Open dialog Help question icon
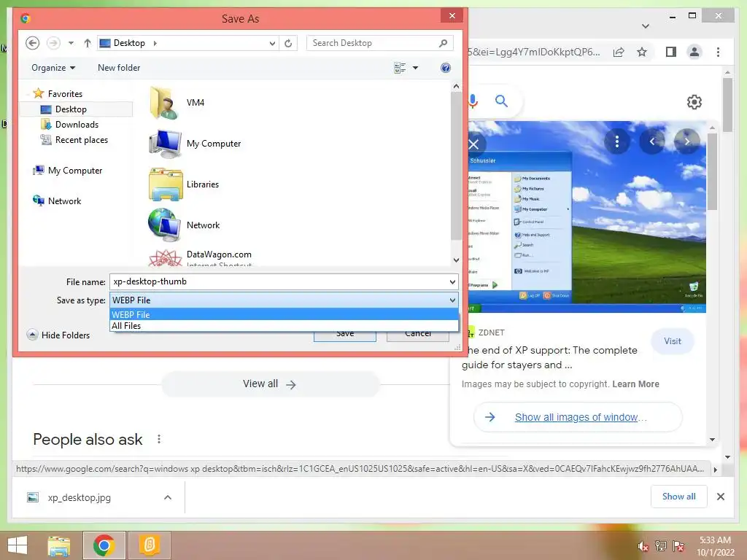This screenshot has width=747, height=560. (446, 68)
